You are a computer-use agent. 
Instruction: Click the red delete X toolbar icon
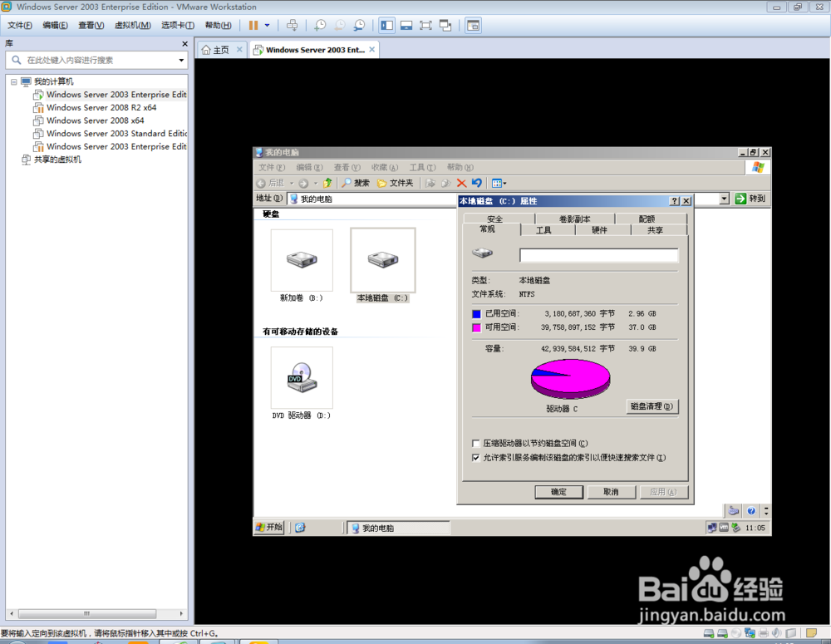coord(461,183)
